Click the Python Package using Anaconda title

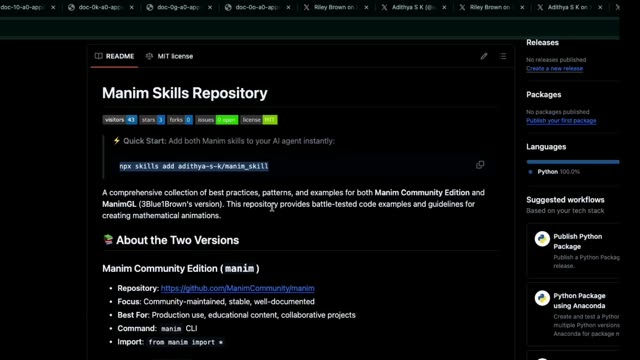pos(579,301)
